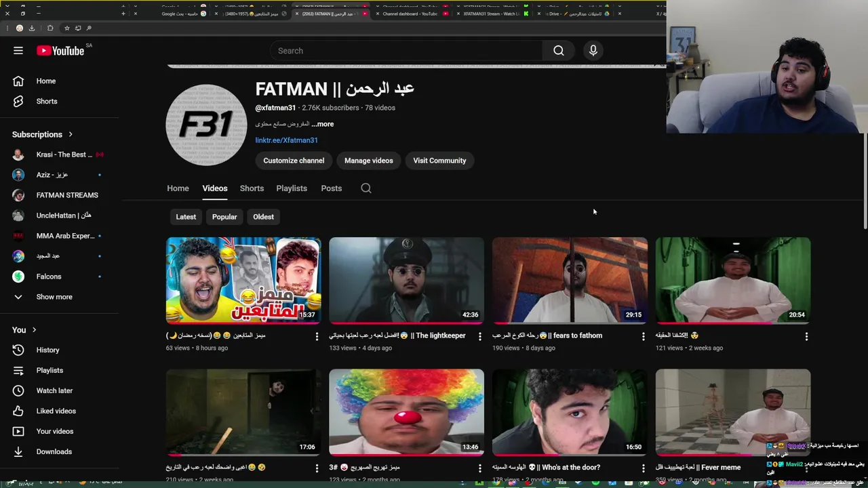The height and width of the screenshot is (488, 868).
Task: Open The lightkeeper video thumbnail
Action: click(x=407, y=281)
